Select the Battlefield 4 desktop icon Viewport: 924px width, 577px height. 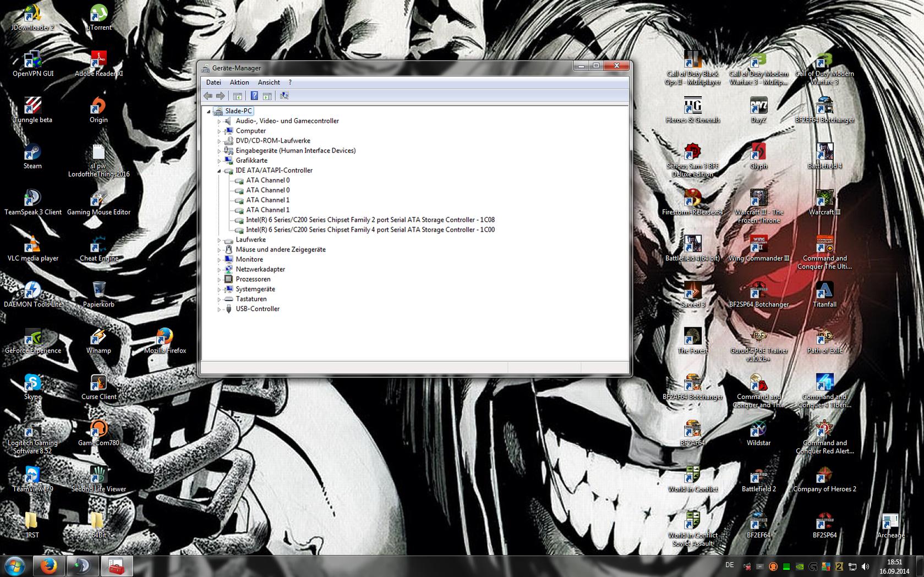point(824,156)
